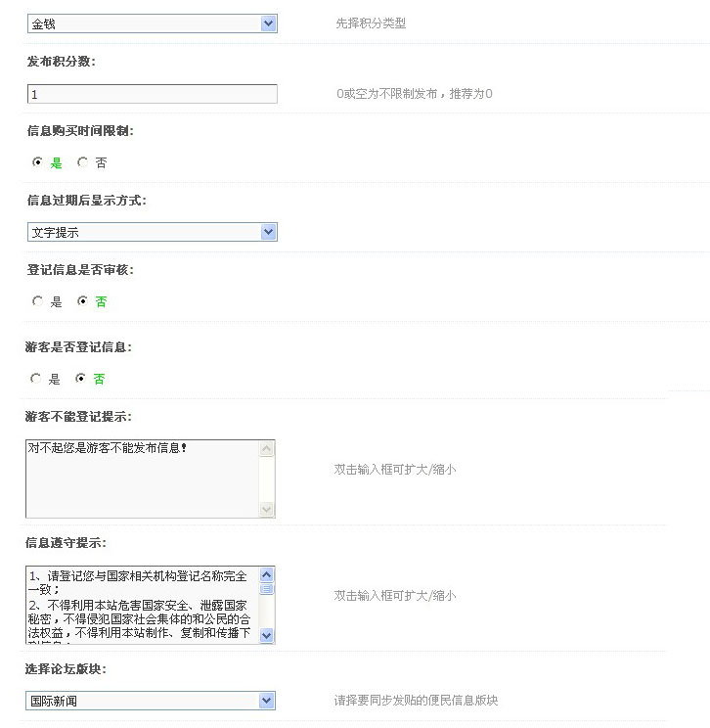Select 是 for 游客是否登记信息
The height and width of the screenshot is (728, 710).
tap(35, 379)
